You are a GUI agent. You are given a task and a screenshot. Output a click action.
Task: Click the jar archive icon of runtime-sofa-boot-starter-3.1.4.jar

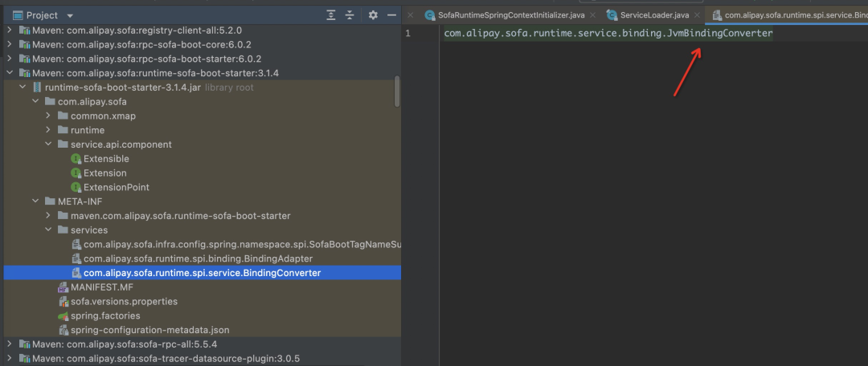[37, 87]
